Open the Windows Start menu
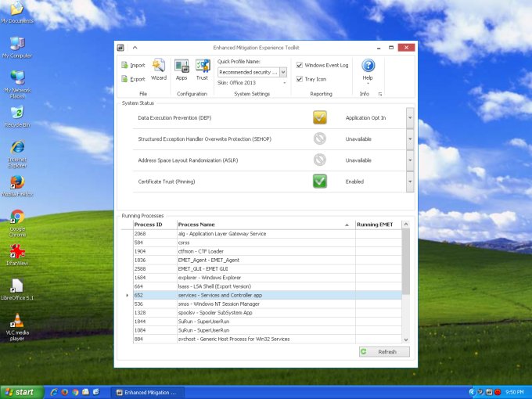 coord(21,392)
